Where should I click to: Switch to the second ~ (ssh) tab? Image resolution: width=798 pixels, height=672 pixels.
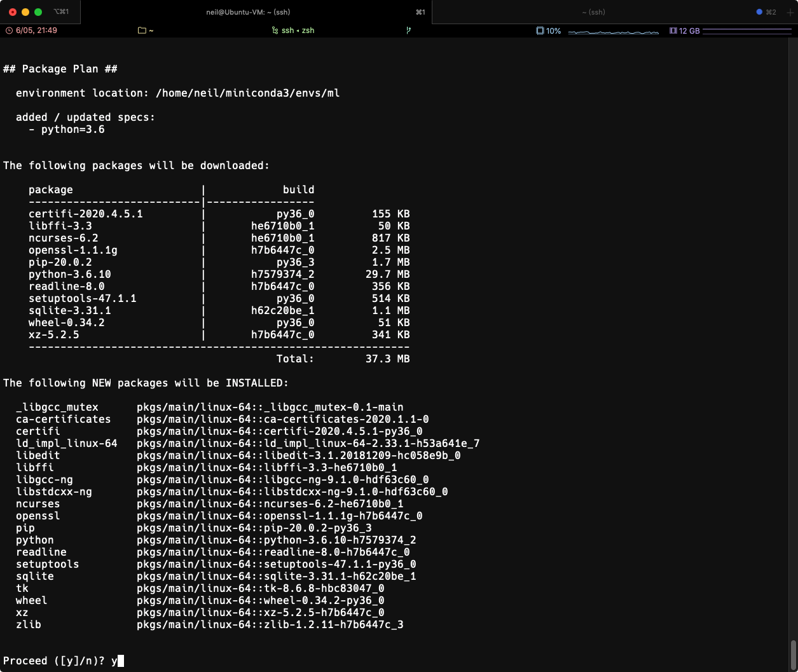[593, 12]
